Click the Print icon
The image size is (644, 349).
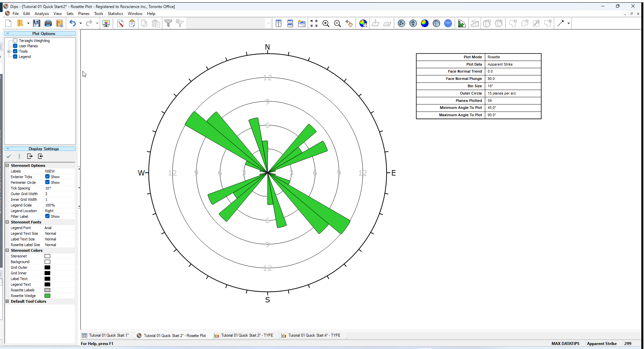(x=48, y=23)
